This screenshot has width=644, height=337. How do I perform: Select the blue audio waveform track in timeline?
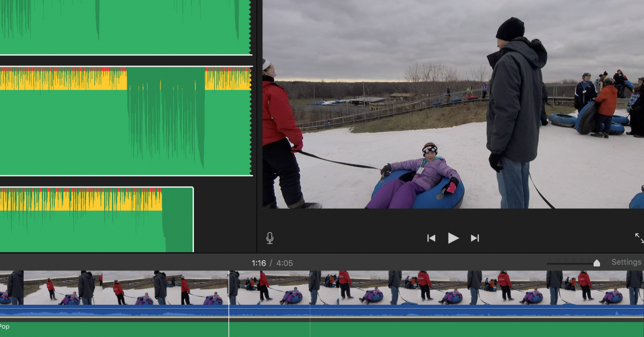click(322, 312)
